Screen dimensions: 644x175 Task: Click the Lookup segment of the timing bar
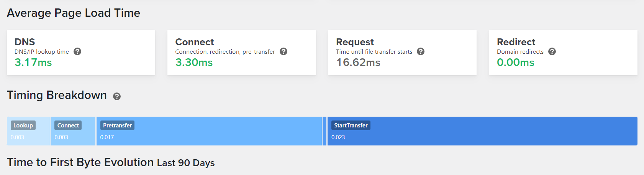pos(28,138)
